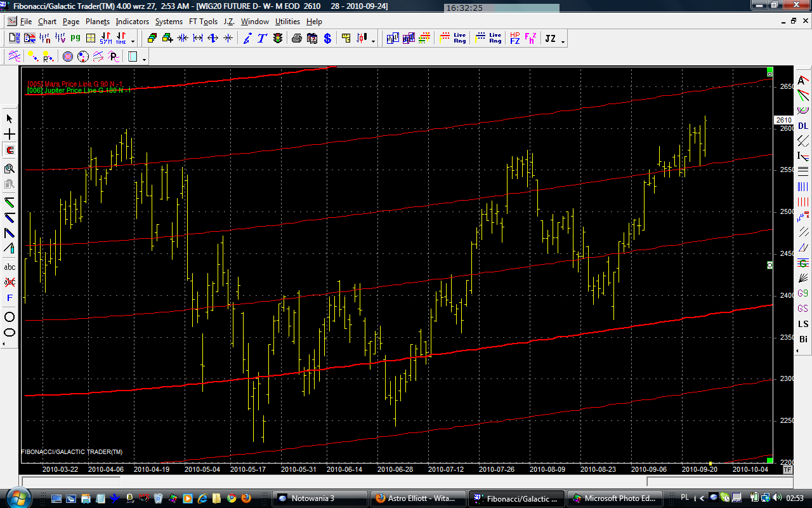Open the Indicators menu
The width and height of the screenshot is (812, 508).
pyautogui.click(x=132, y=22)
